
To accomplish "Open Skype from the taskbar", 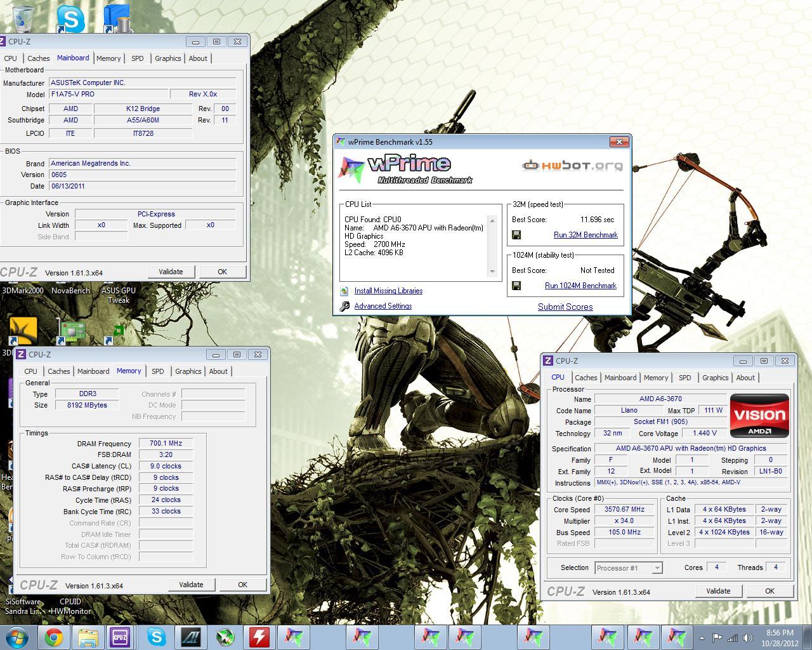I will tap(156, 637).
